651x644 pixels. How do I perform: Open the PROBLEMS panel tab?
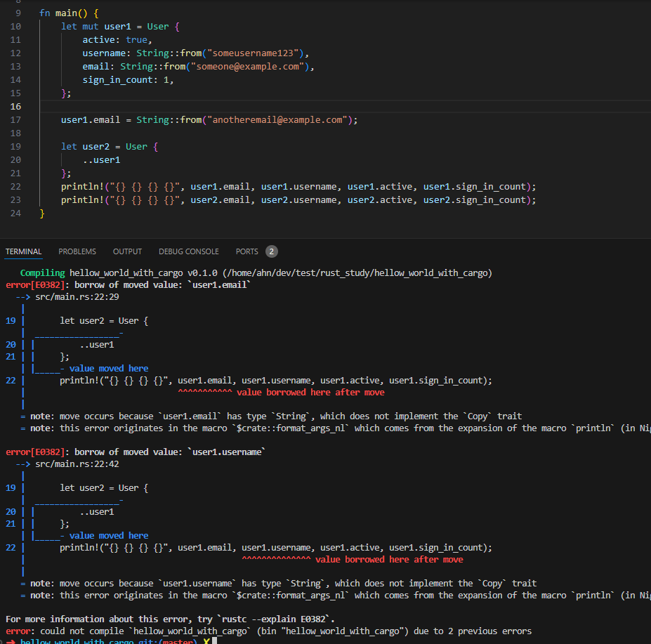pos(77,251)
